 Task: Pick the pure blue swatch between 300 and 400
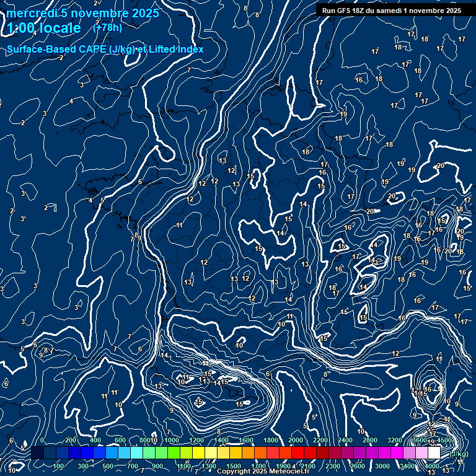[87, 452]
